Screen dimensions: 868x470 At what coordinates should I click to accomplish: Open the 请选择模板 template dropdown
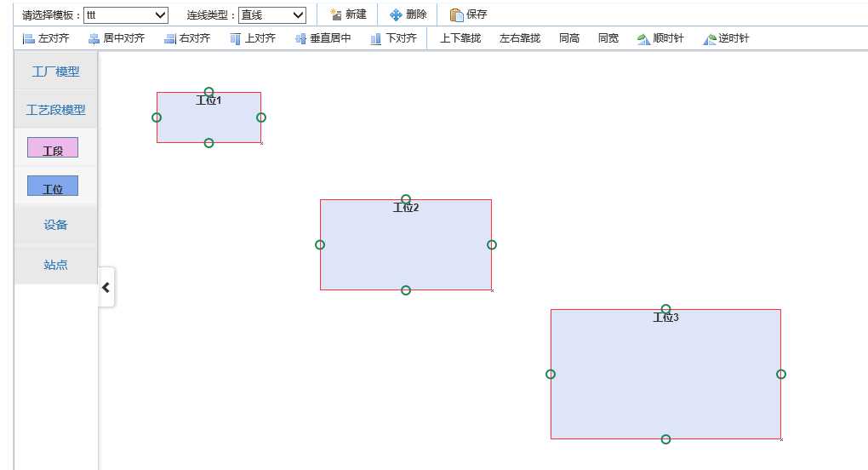[126, 15]
